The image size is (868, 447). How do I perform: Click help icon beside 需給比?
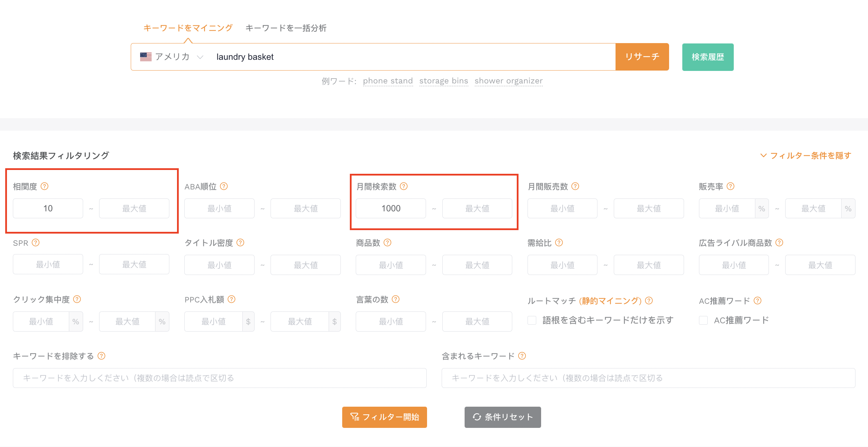click(559, 243)
